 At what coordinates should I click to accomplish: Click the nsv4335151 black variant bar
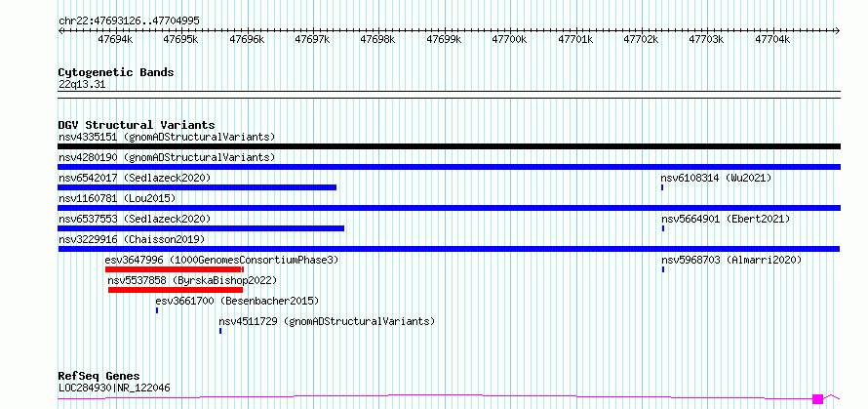(x=449, y=146)
